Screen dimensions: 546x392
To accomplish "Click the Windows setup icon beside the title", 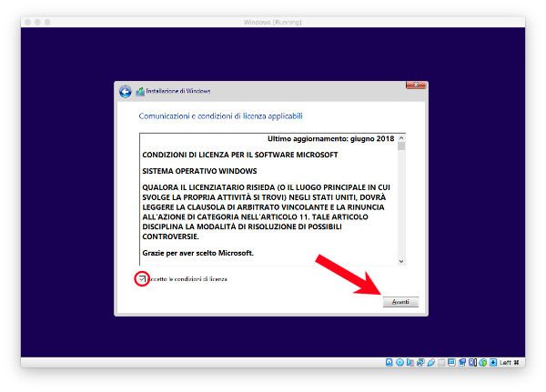I will tap(140, 92).
